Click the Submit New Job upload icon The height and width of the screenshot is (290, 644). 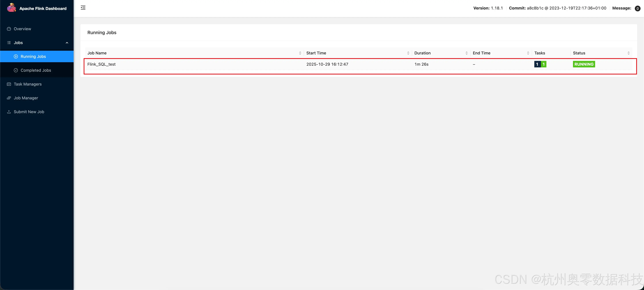coord(9,112)
